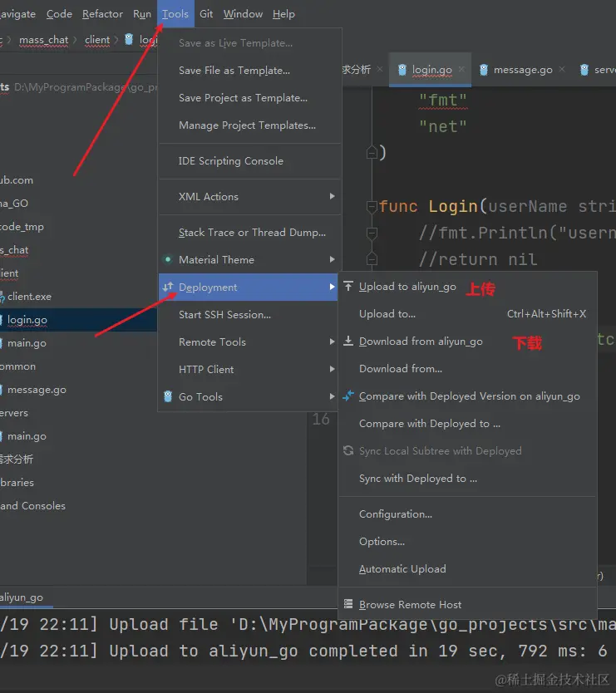
Task: Open the Tools menu in the menu bar
Action: (x=175, y=14)
